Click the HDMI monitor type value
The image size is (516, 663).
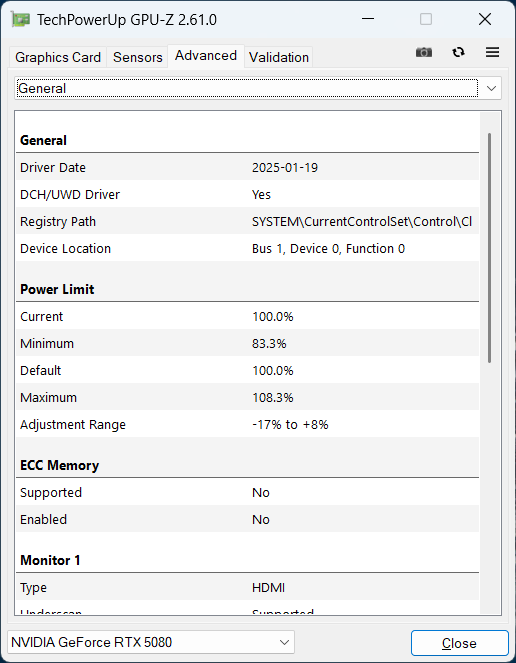point(269,588)
